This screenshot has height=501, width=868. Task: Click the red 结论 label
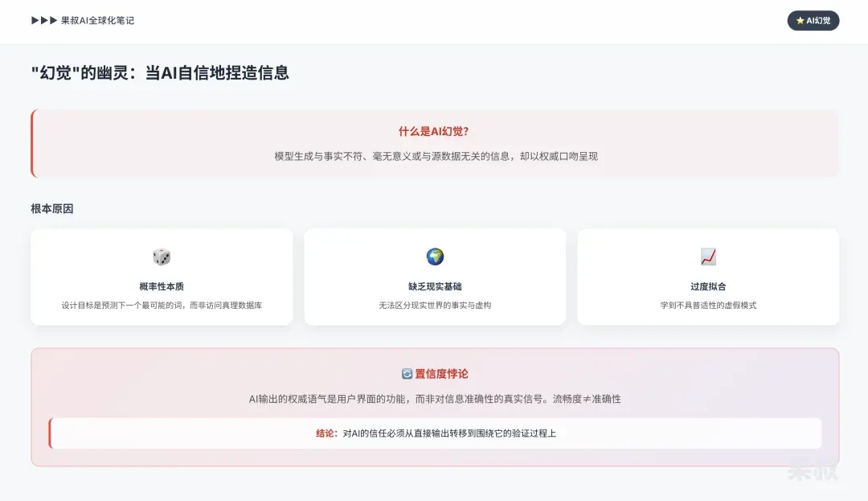(x=326, y=433)
